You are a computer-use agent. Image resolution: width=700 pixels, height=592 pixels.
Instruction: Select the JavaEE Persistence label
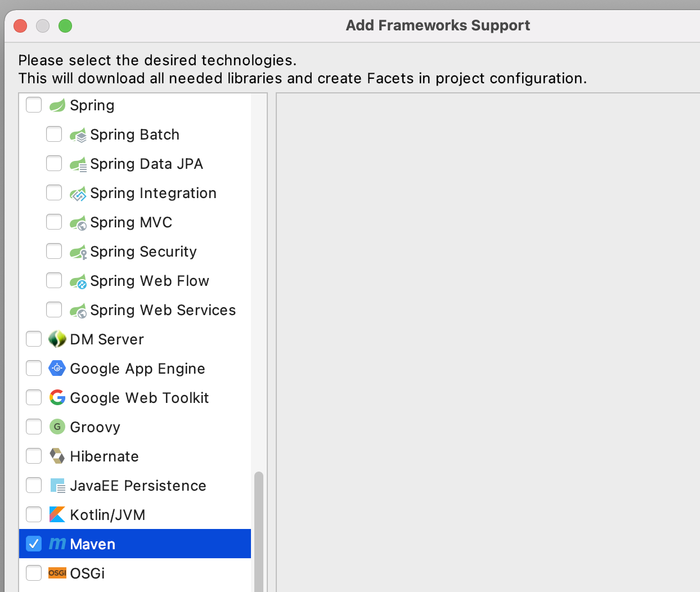[x=138, y=486]
